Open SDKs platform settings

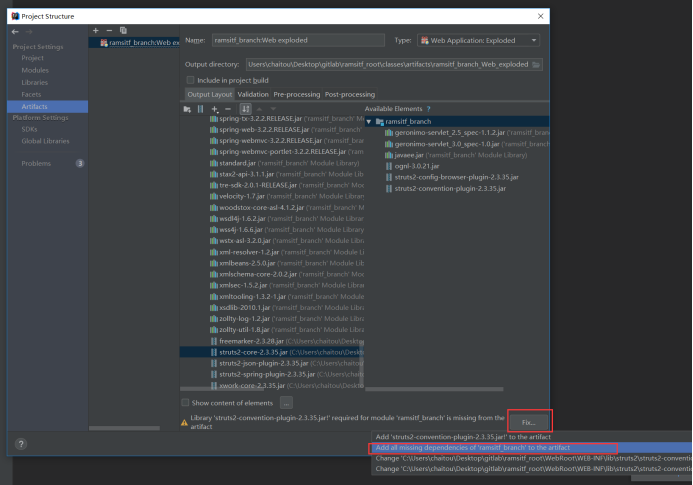[x=29, y=129]
